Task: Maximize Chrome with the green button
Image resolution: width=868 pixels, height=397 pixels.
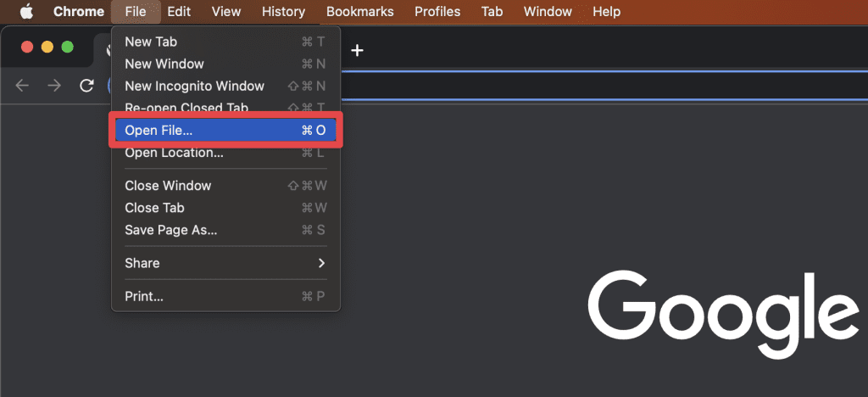Action: pos(68,47)
